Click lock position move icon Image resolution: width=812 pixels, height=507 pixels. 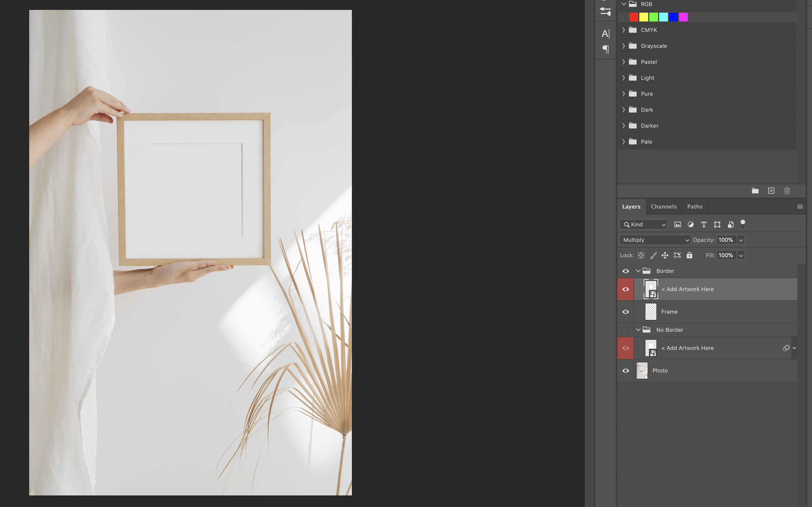point(665,255)
